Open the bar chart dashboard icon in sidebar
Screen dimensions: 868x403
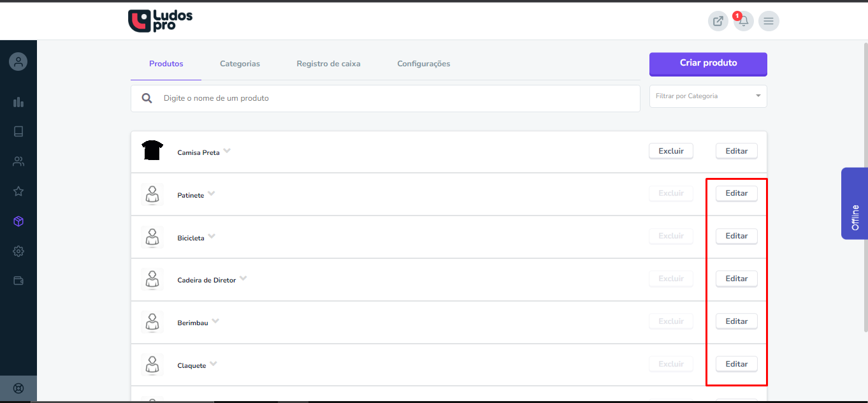coord(18,102)
